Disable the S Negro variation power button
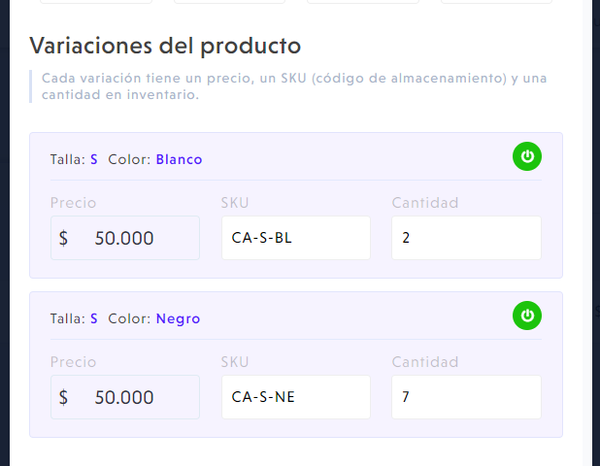 coord(527,315)
